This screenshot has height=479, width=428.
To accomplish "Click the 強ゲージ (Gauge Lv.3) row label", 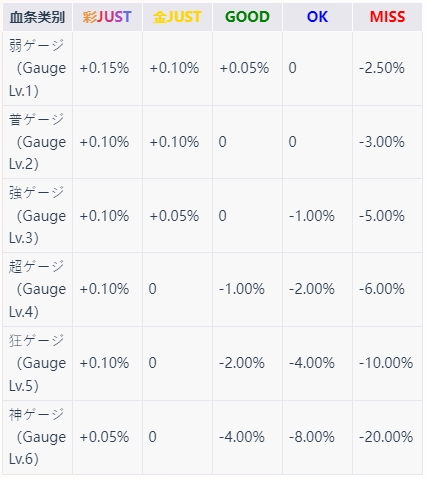I will pyautogui.click(x=37, y=216).
